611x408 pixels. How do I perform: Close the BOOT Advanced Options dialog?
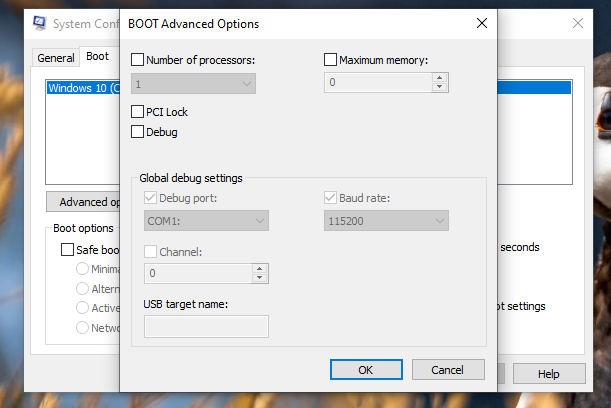point(481,22)
